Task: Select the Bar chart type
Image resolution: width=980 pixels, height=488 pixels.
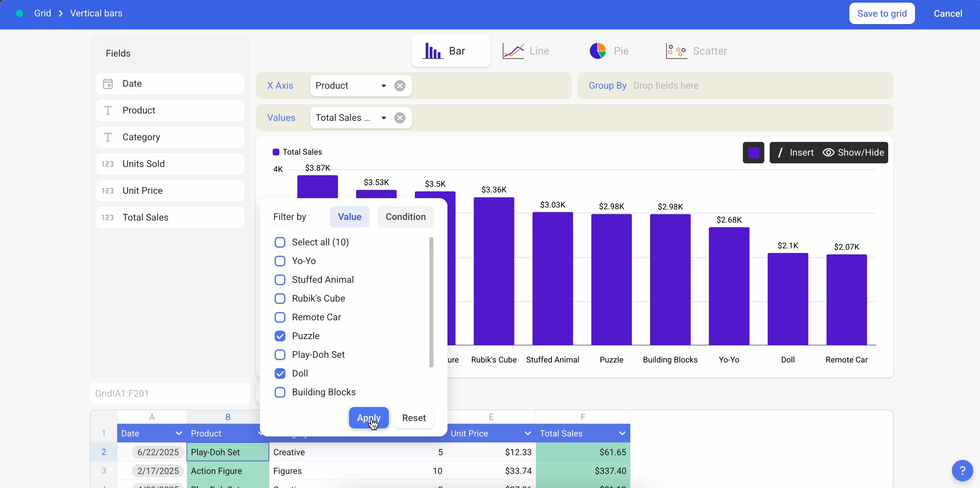Action: pos(450,51)
